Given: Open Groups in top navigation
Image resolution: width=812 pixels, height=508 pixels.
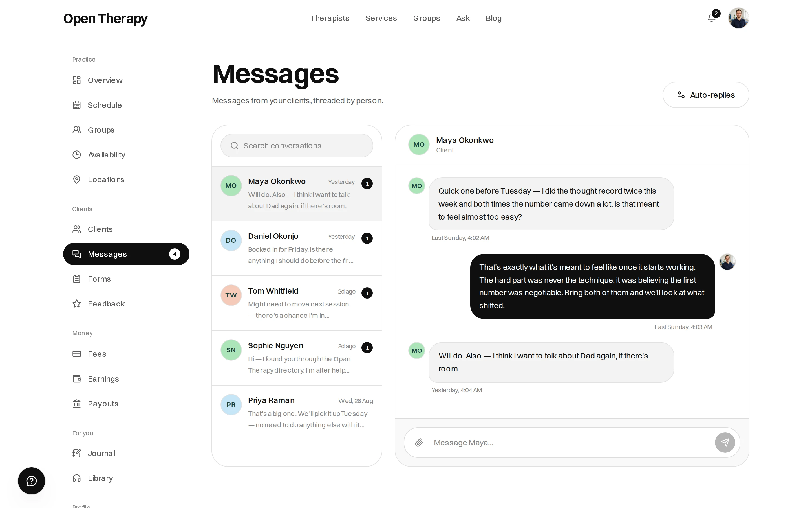Looking at the screenshot, I should 427,18.
